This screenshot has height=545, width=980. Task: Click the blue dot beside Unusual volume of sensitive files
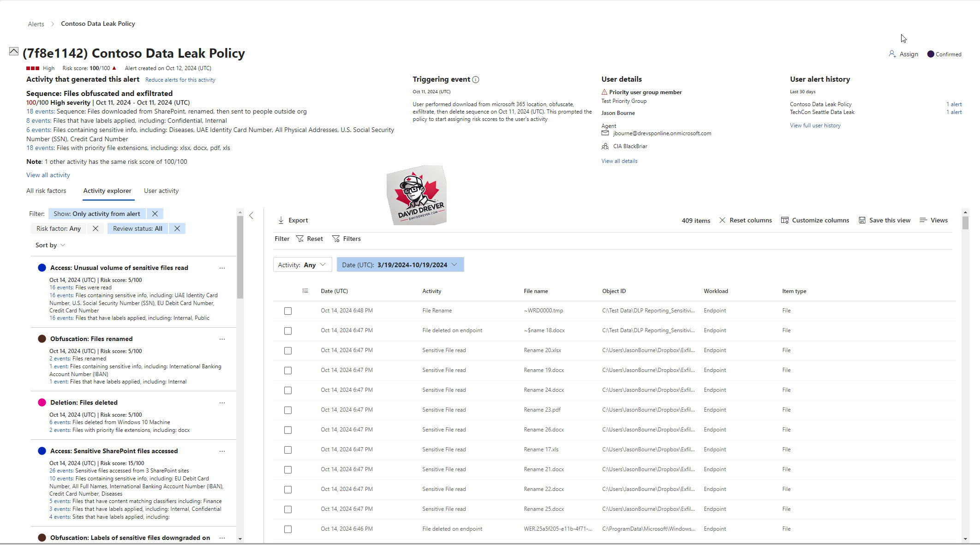tap(42, 268)
